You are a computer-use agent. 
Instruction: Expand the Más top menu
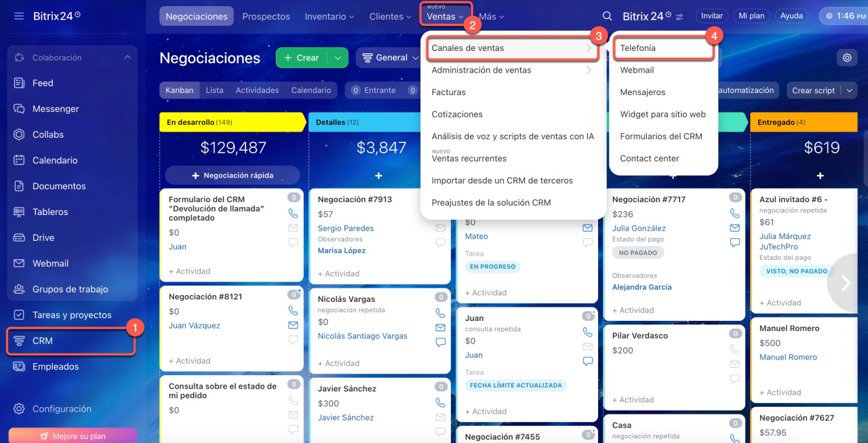pos(492,16)
